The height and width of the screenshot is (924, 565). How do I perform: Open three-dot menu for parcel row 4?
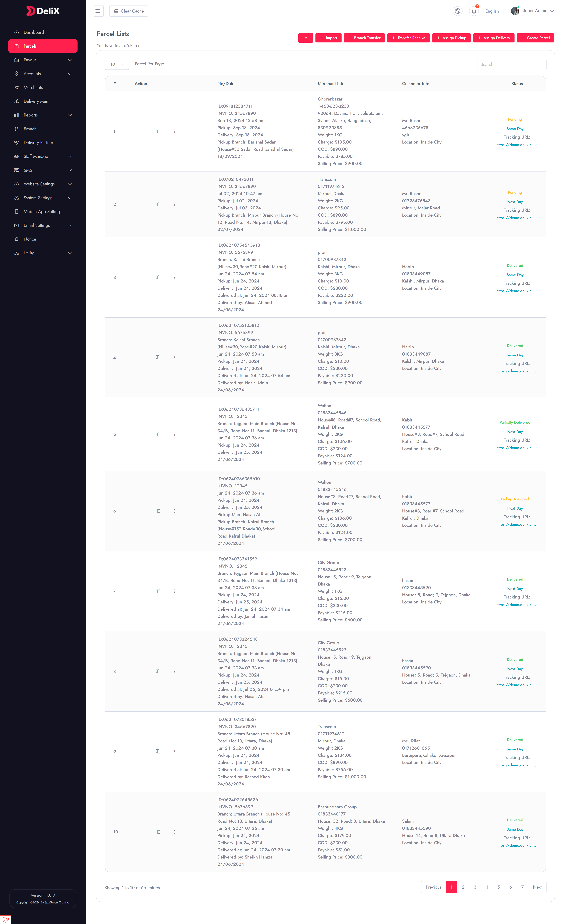(174, 358)
